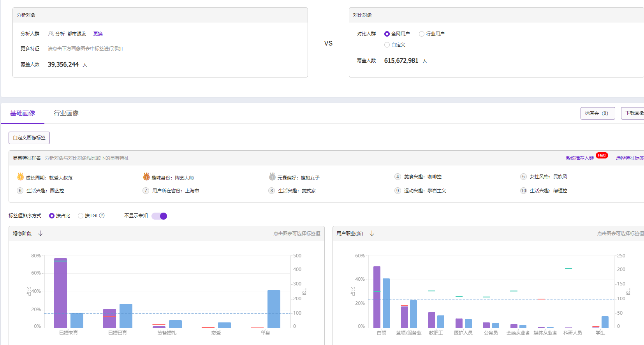Click the 更换 link for analysis group
The width and height of the screenshot is (644, 345).
point(98,34)
